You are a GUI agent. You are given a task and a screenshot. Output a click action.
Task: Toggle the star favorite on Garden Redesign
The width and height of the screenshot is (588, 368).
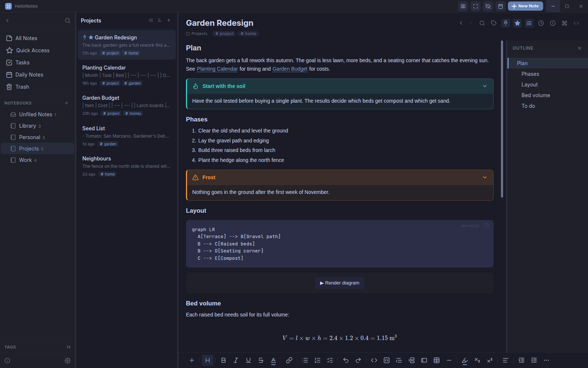pos(517,23)
